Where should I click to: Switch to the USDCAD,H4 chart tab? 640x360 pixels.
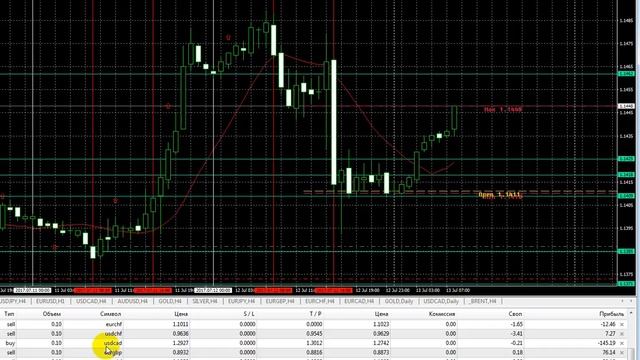91,301
